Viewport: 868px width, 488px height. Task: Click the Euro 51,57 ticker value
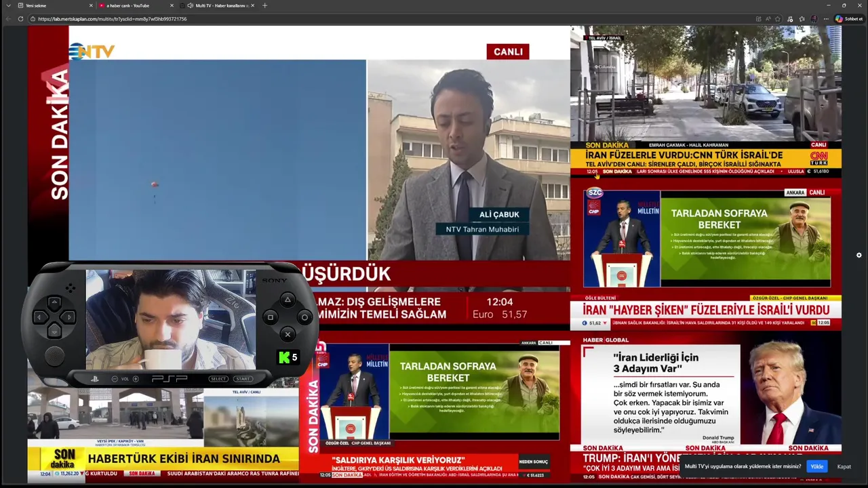pos(500,314)
